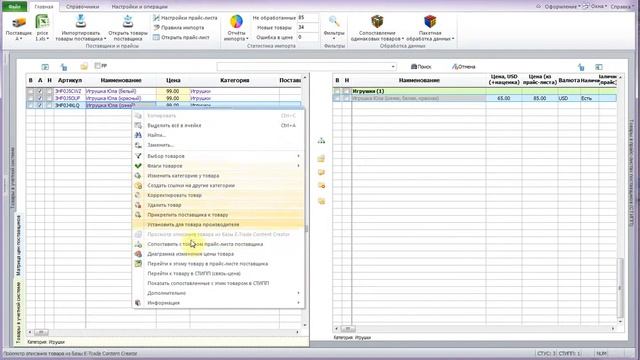Click into the search text field
Screen dimensions: 640x360
(x=303, y=67)
